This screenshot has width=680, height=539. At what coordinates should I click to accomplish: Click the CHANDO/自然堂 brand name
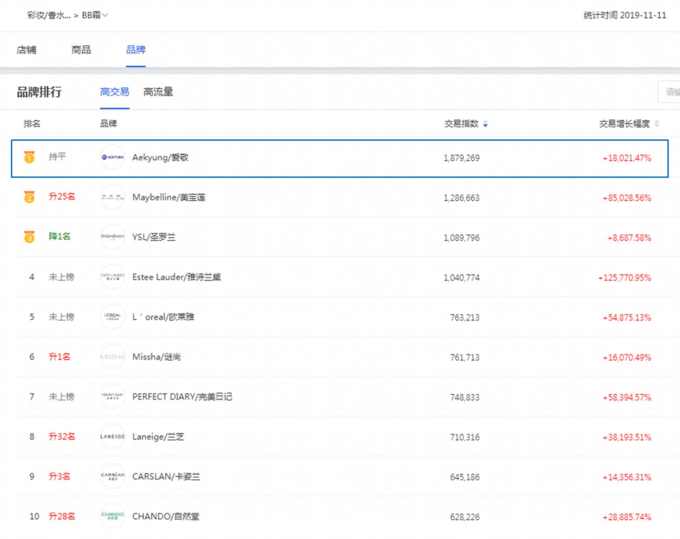coord(166,516)
